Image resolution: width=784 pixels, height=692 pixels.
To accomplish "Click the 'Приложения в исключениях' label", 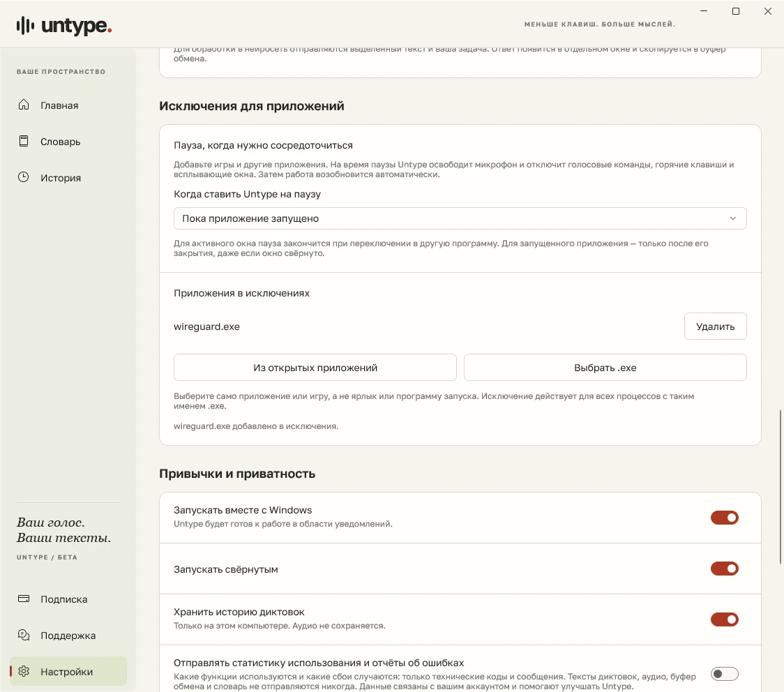I will tap(241, 293).
